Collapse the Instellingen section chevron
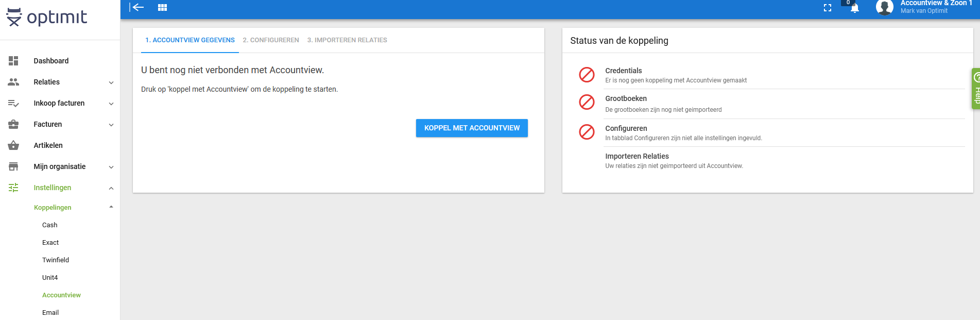 pyautogui.click(x=111, y=188)
